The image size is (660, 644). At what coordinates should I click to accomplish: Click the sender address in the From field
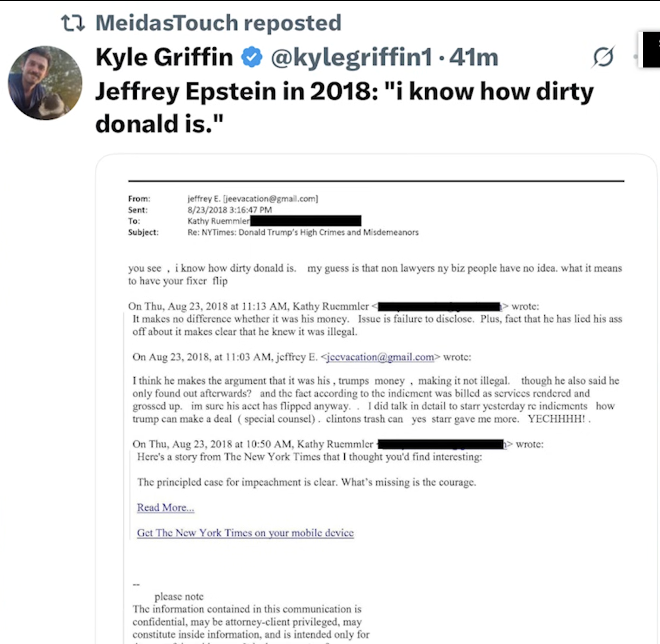(x=253, y=199)
